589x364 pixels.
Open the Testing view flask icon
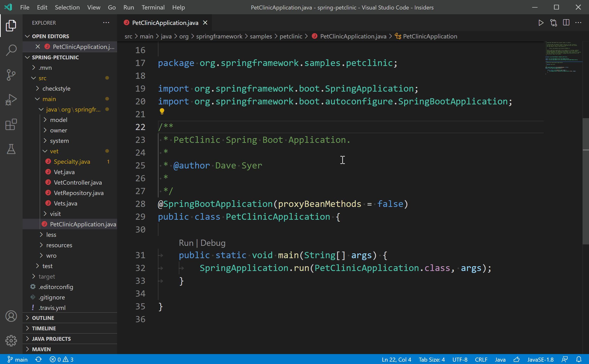tap(11, 149)
